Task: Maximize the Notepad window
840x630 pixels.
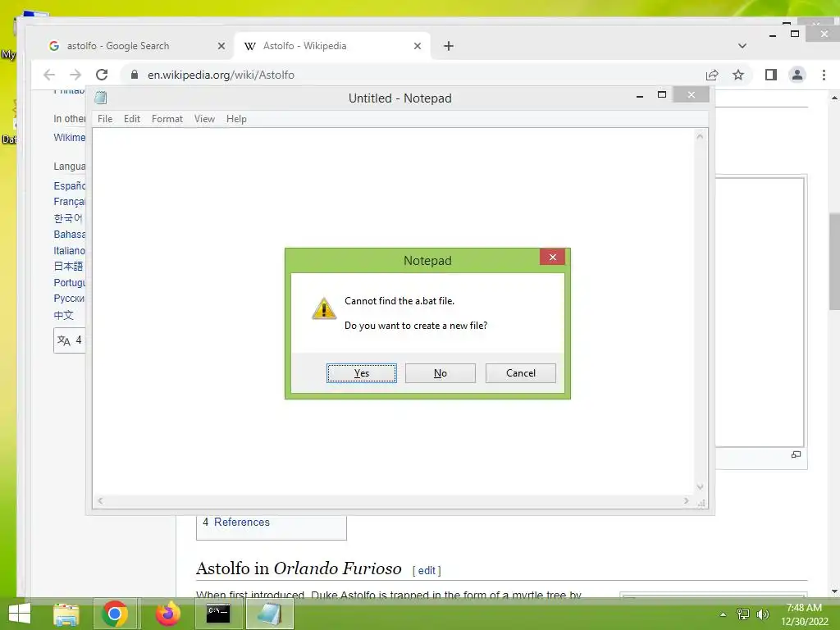Action: tap(662, 95)
